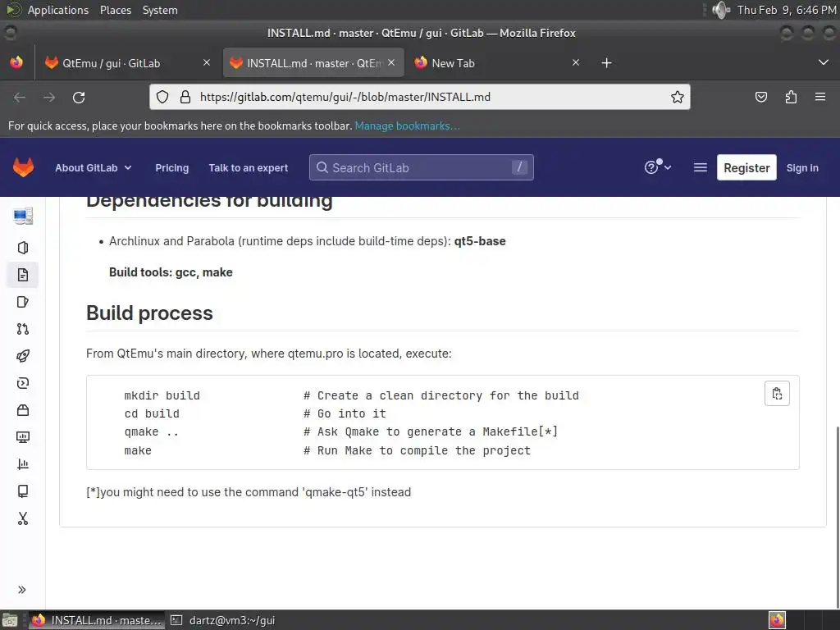Open the Firefox extensions menu
840x630 pixels.
pyautogui.click(x=791, y=97)
